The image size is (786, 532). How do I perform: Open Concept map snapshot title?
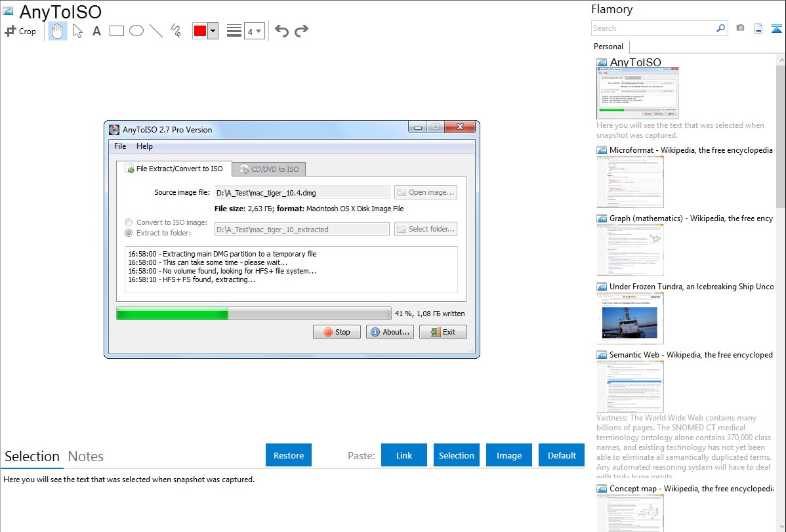click(x=691, y=488)
